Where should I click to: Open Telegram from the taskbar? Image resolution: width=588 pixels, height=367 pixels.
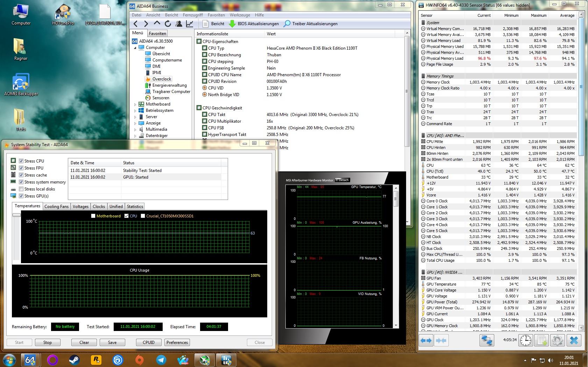161,360
